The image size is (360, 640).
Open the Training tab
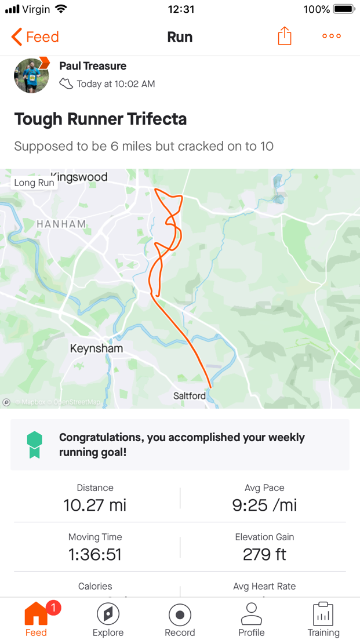[323, 619]
